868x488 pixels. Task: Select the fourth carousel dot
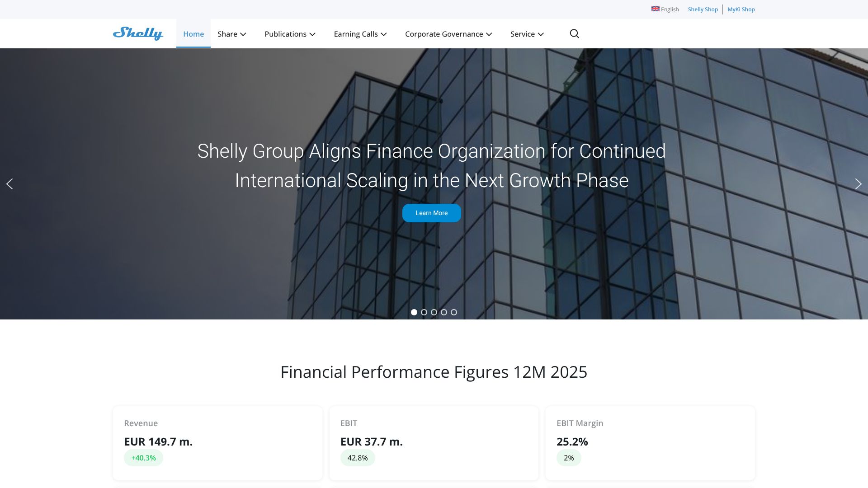[444, 312]
